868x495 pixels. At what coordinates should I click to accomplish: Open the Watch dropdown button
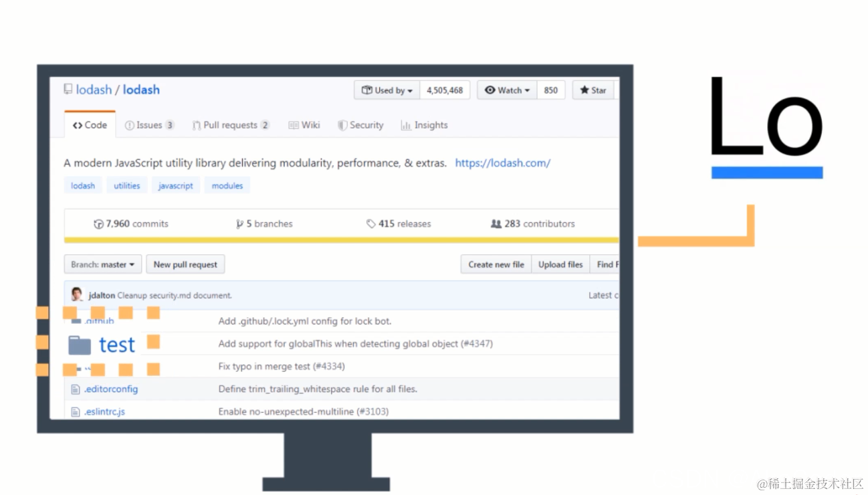pos(507,90)
